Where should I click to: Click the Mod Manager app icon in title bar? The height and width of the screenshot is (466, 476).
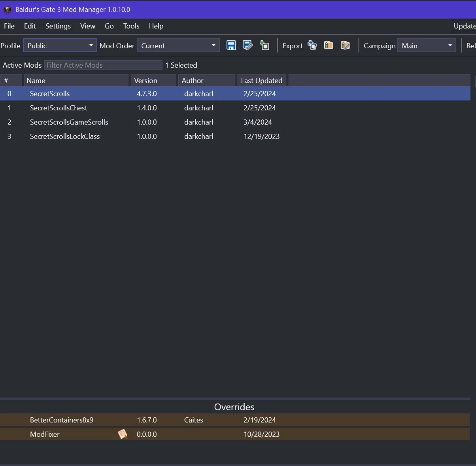pos(8,9)
